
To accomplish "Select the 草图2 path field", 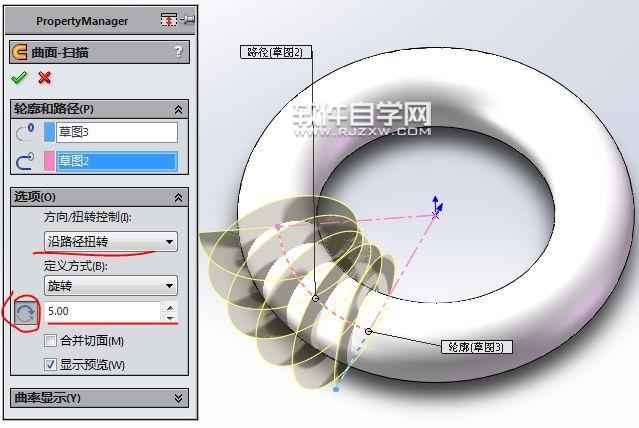I will pos(117,161).
